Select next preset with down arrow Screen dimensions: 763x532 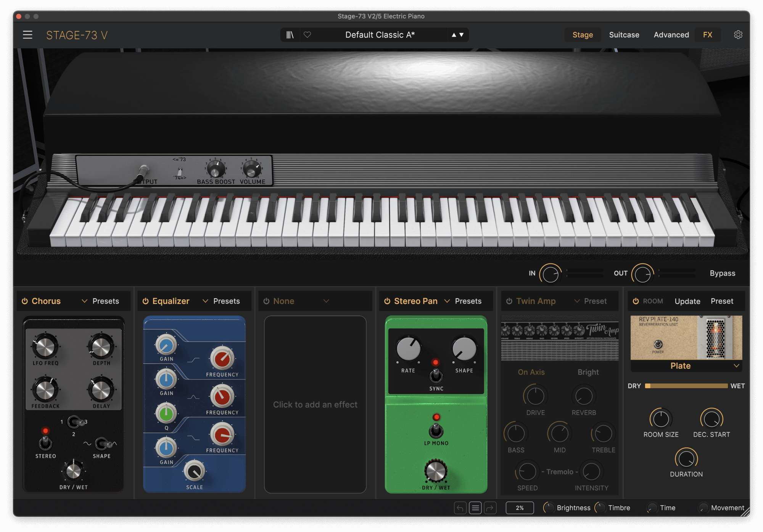[462, 35]
